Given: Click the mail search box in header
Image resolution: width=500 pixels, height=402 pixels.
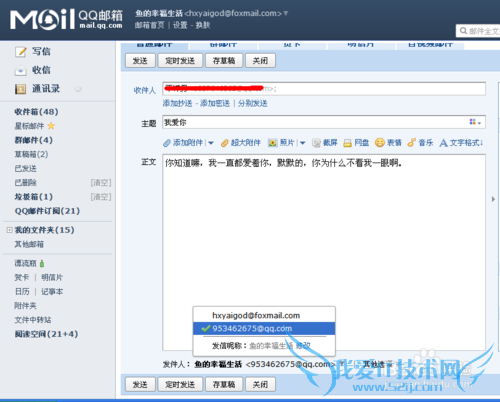Looking at the screenshot, I should (x=478, y=31).
